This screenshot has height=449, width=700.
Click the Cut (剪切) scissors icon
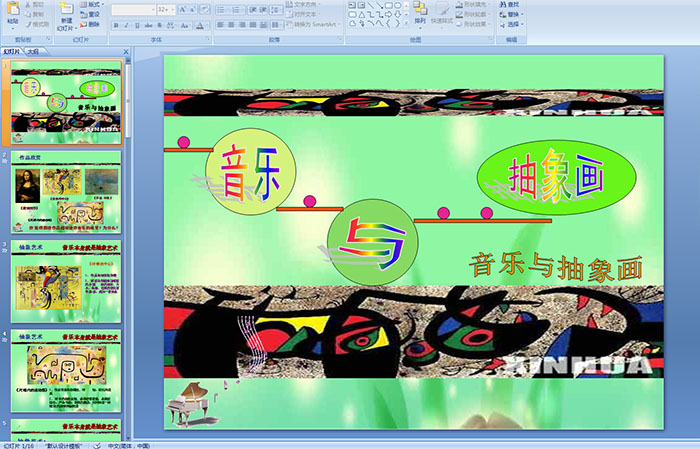click(28, 4)
